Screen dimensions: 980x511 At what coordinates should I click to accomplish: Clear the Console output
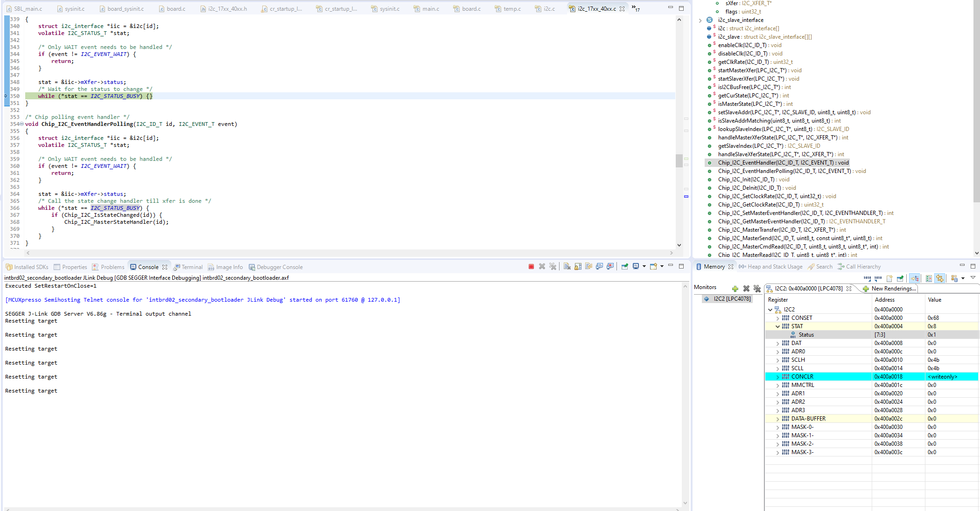click(x=567, y=266)
